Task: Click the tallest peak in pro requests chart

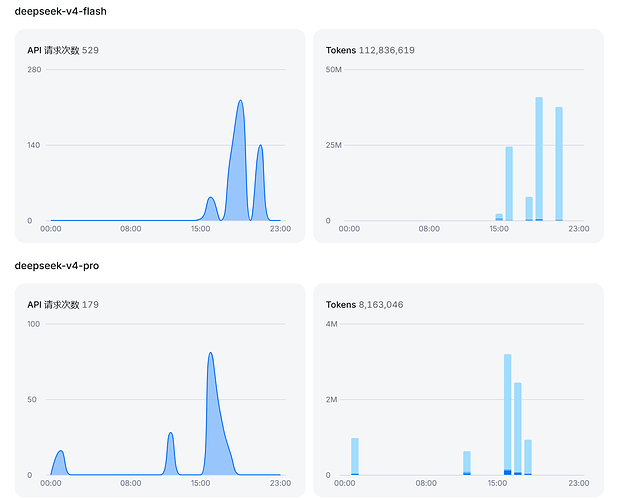Action: click(211, 353)
